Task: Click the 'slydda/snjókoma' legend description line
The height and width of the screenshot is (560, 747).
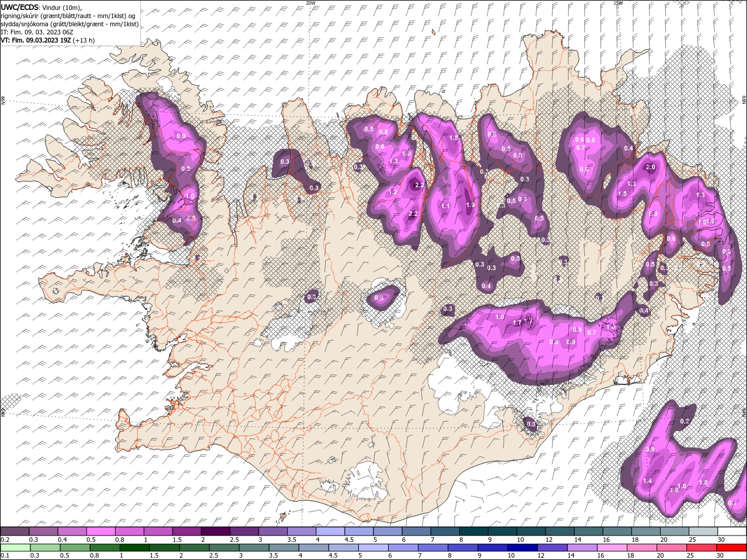Action: (69, 24)
